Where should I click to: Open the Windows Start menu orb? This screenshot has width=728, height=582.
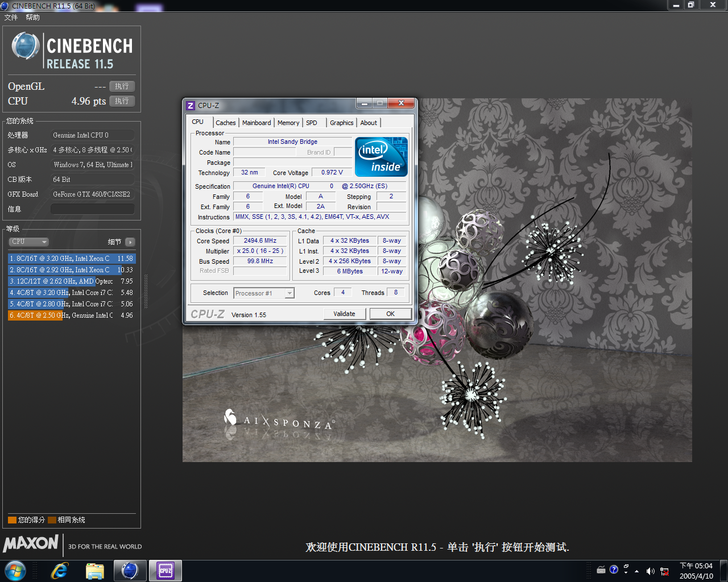tap(15, 571)
